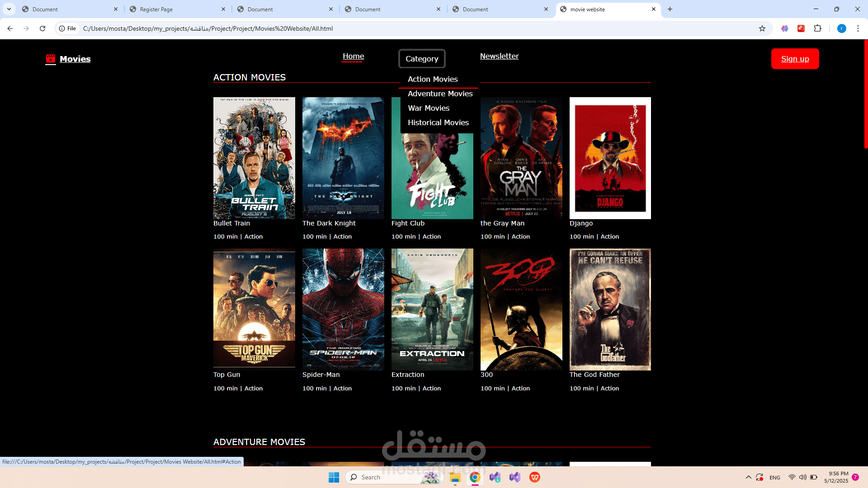The height and width of the screenshot is (488, 868).
Task: Show hidden system tray icons chevron
Action: click(748, 477)
